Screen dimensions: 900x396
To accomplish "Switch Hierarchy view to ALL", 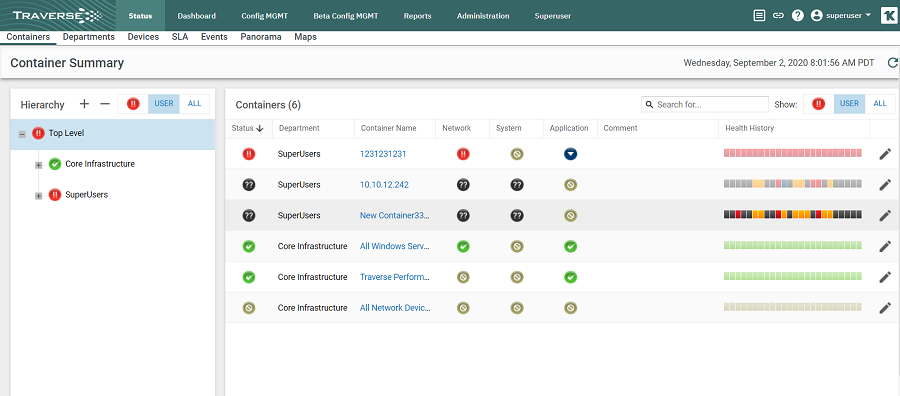I will click(195, 104).
